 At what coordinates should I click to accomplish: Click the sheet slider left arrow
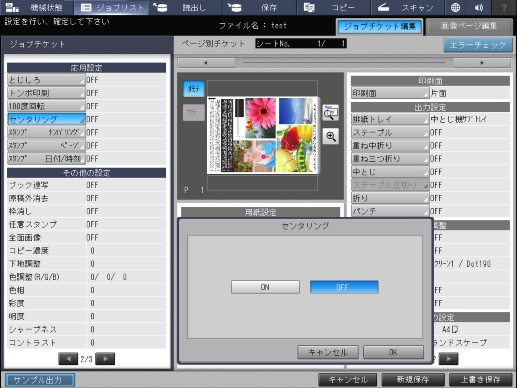click(206, 63)
